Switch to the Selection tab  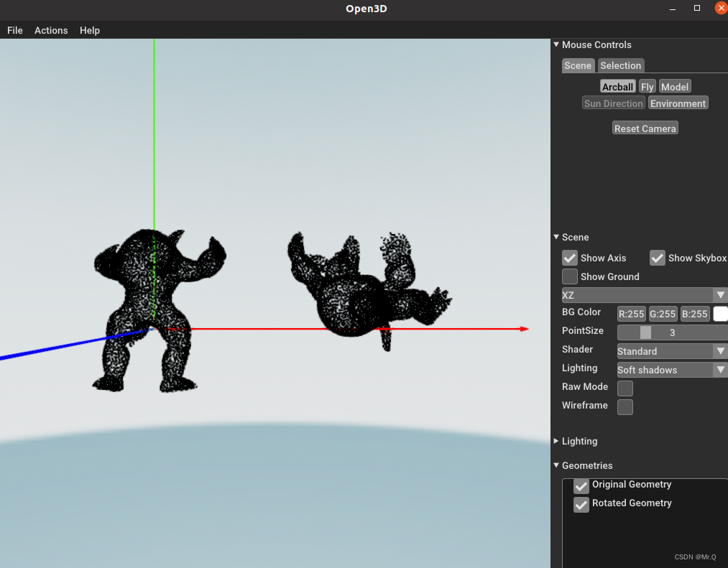click(x=620, y=65)
